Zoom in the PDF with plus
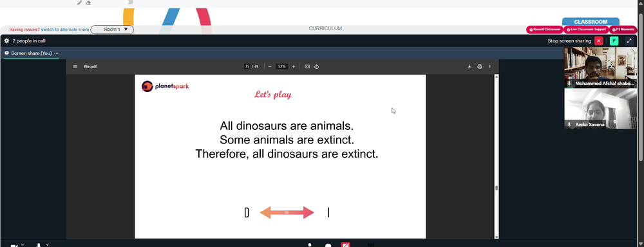Screen dimensions: 644x247 [293, 66]
